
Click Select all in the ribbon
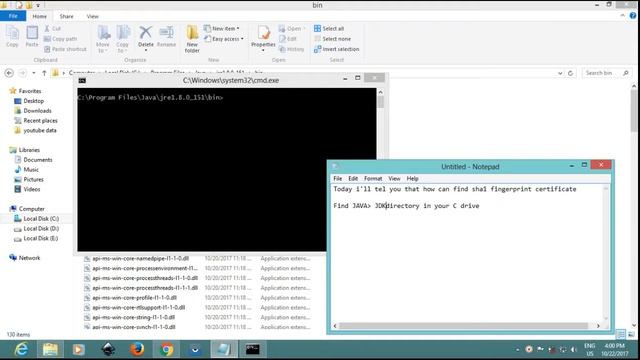pos(329,29)
